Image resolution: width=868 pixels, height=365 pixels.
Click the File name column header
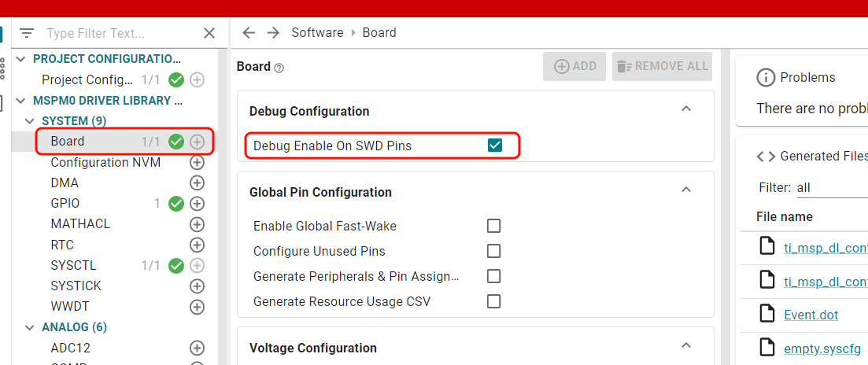pyautogui.click(x=785, y=217)
